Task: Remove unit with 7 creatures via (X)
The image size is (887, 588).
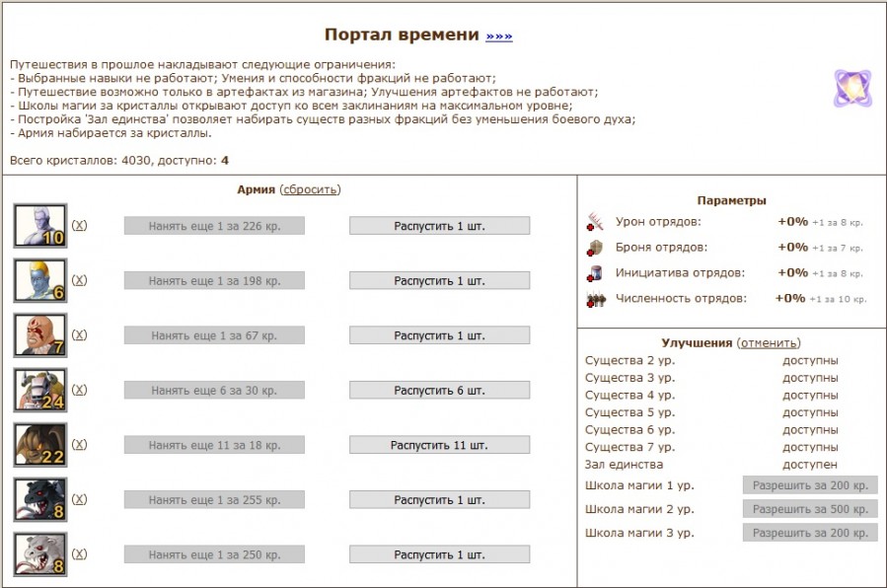Action: 79,334
